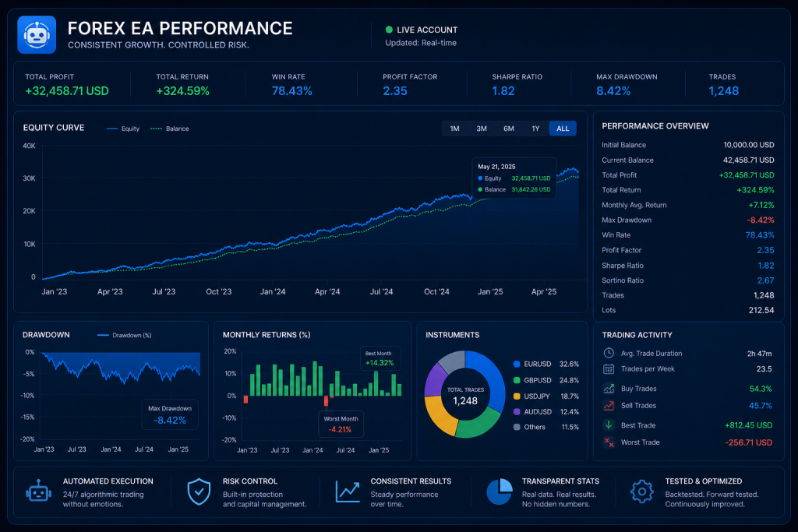Toggle the Drawdown (%) legend entry
The width and height of the screenshot is (798, 532).
(124, 335)
